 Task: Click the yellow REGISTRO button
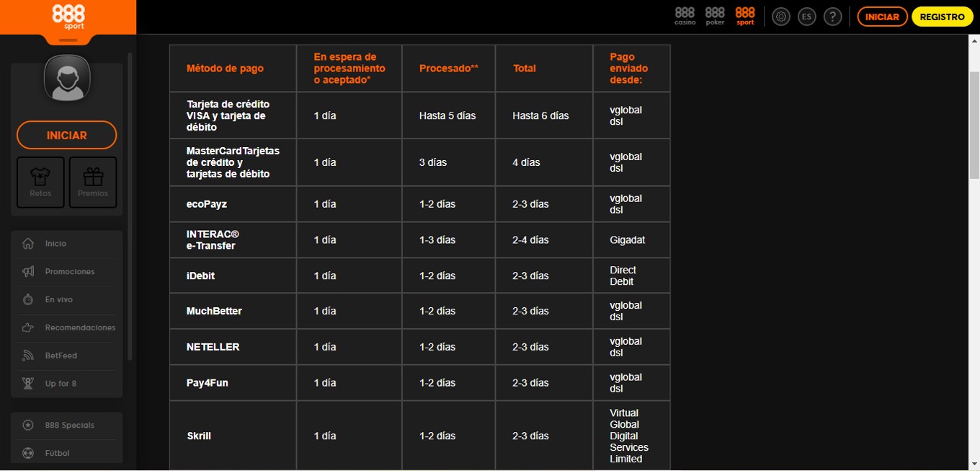(942, 17)
